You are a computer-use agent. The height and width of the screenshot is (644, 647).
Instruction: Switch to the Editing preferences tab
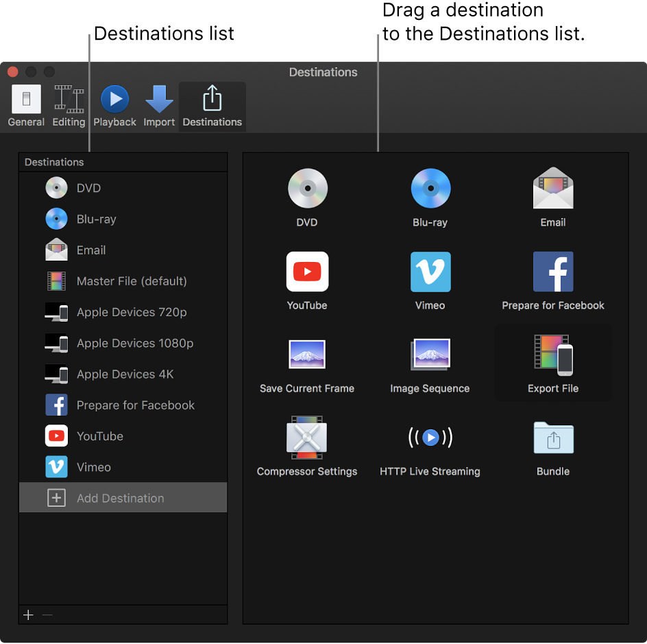(x=69, y=106)
